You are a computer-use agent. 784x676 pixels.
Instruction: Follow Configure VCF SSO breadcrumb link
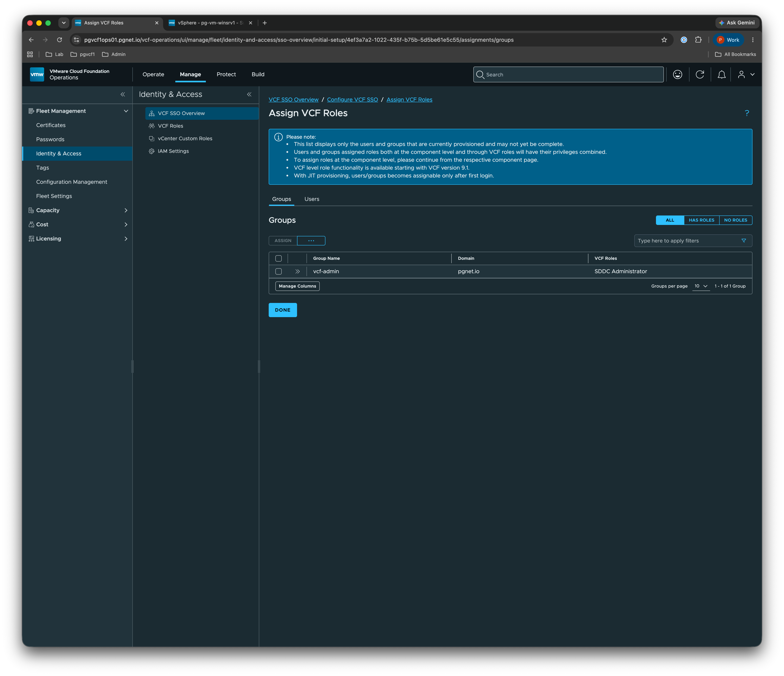click(x=352, y=99)
